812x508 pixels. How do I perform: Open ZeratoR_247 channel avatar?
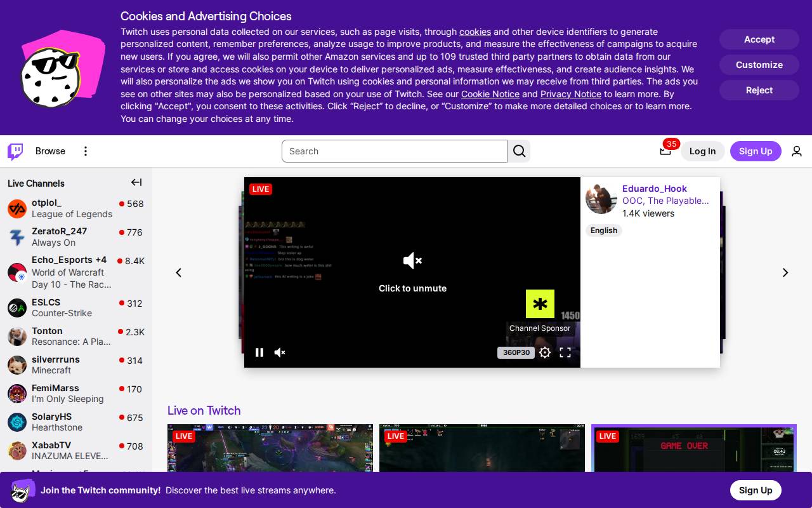[x=17, y=237]
